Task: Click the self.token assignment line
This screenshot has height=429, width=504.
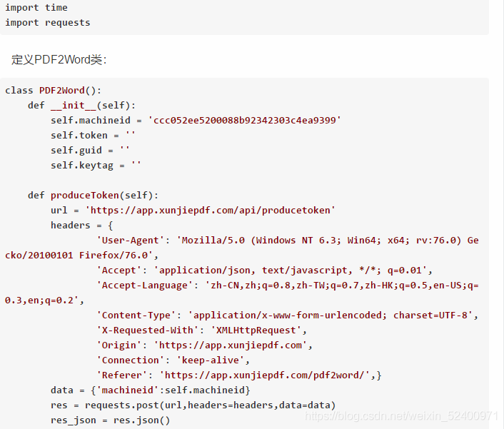Action: pyautogui.click(x=93, y=136)
